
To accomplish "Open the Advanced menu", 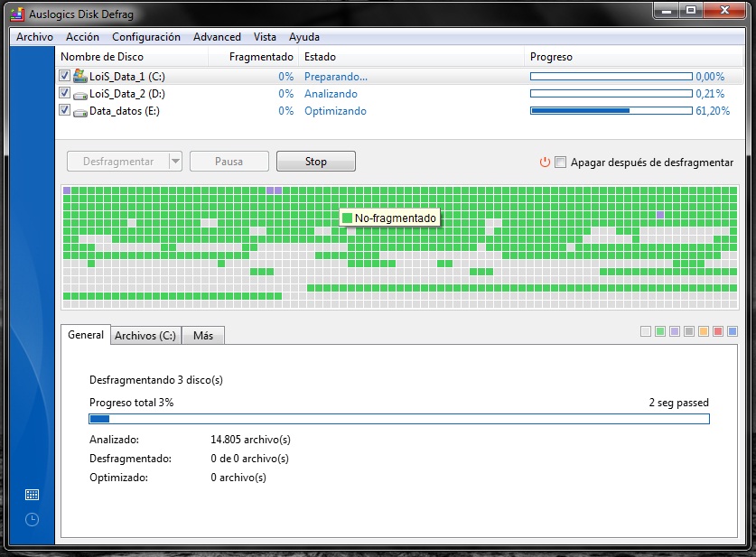I will coord(217,37).
